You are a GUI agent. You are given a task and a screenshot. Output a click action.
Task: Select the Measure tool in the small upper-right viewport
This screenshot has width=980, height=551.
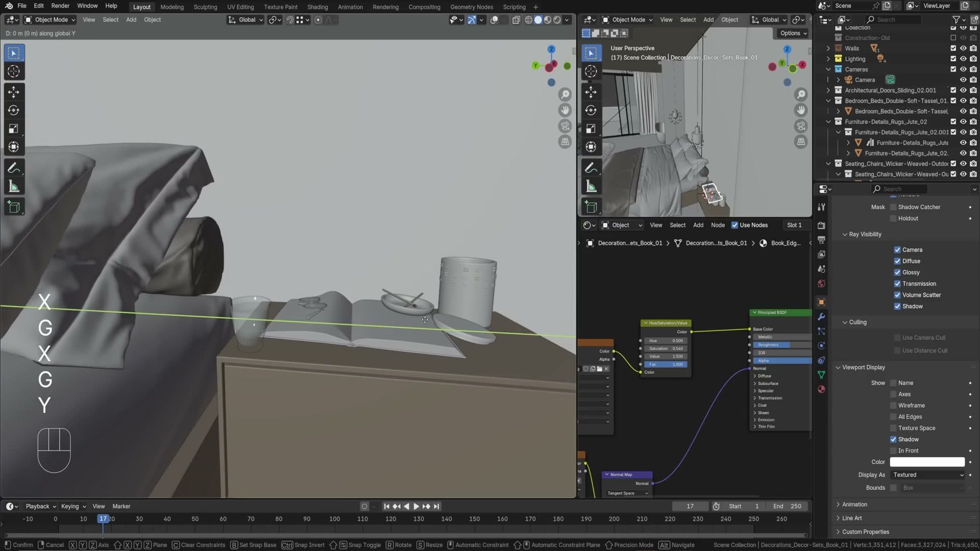click(x=591, y=186)
